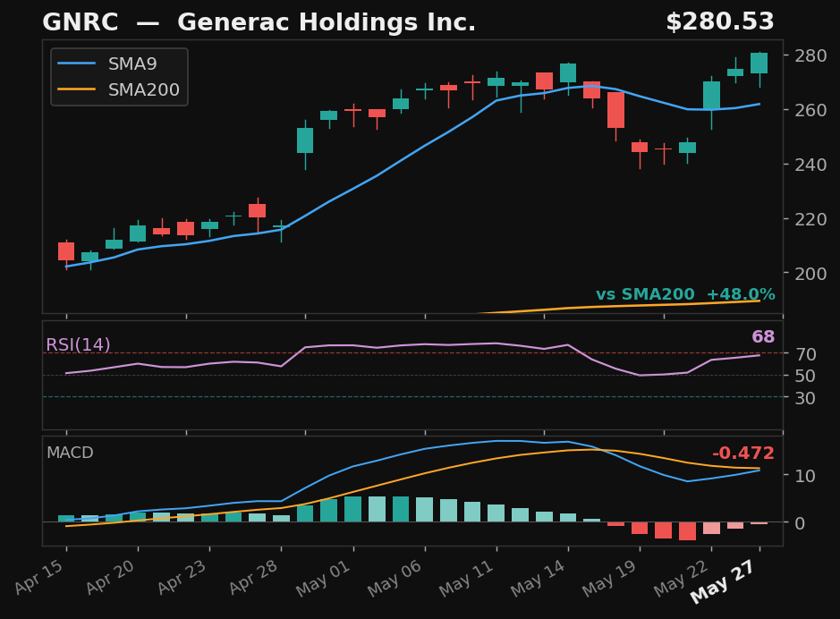Click the May 14 date label
This screenshot has height=619, width=840.
(x=538, y=580)
